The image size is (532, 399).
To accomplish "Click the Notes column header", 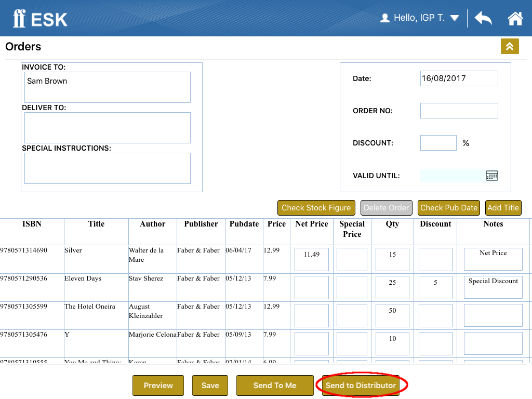I will (x=494, y=224).
